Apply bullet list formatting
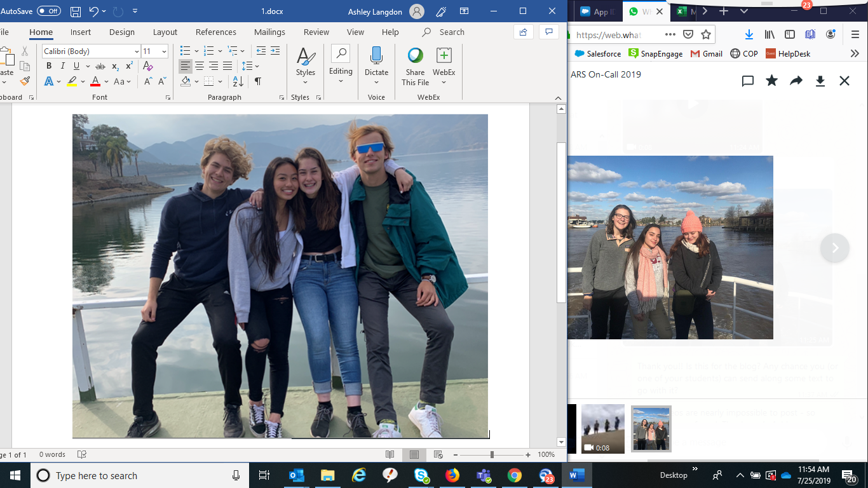The height and width of the screenshot is (488, 868). [x=184, y=51]
